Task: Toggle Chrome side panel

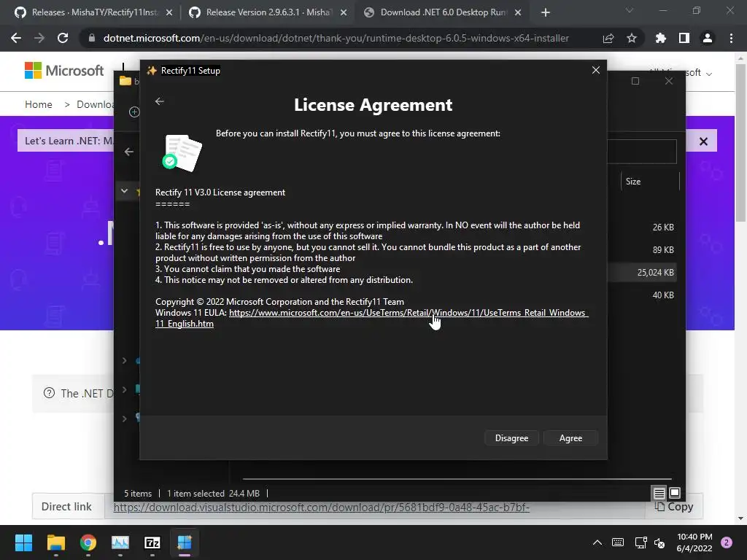Action: (x=684, y=38)
